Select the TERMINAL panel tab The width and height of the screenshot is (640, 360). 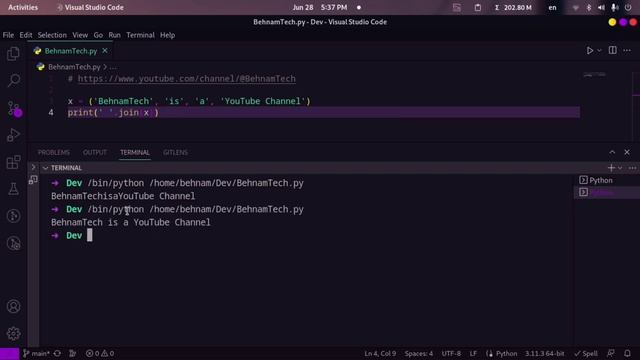[135, 152]
